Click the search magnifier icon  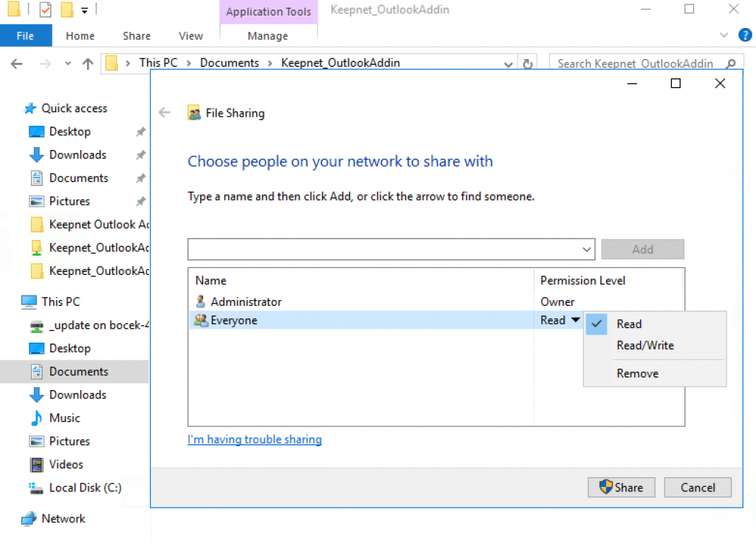(x=731, y=64)
